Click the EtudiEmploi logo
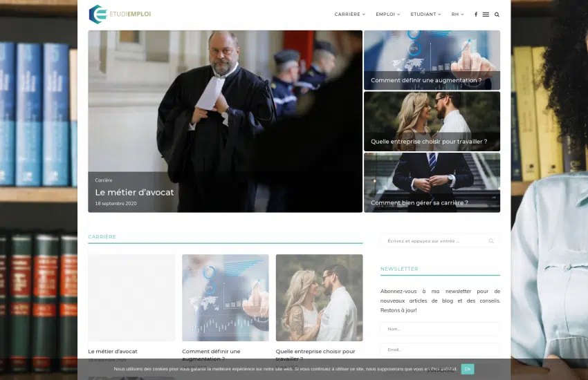Viewport: 588px width, 380px height. [x=120, y=14]
